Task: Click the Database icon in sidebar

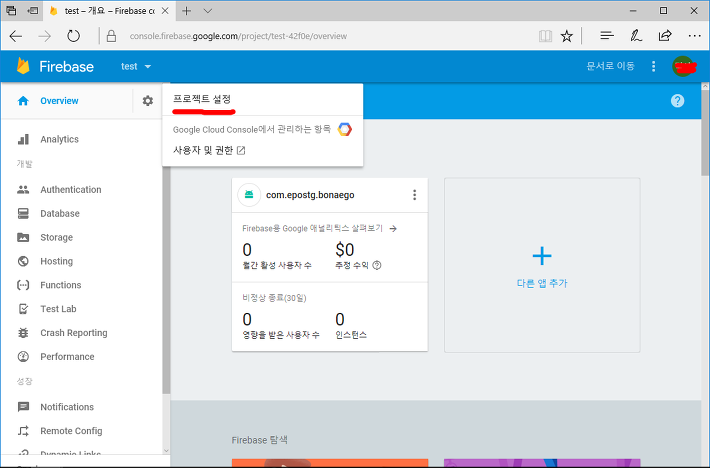Action: pos(23,213)
